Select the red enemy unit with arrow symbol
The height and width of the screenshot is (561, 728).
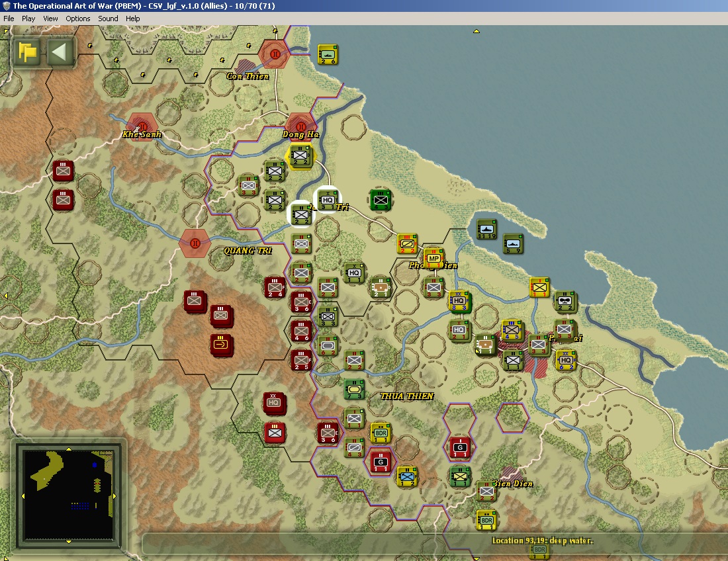(221, 345)
